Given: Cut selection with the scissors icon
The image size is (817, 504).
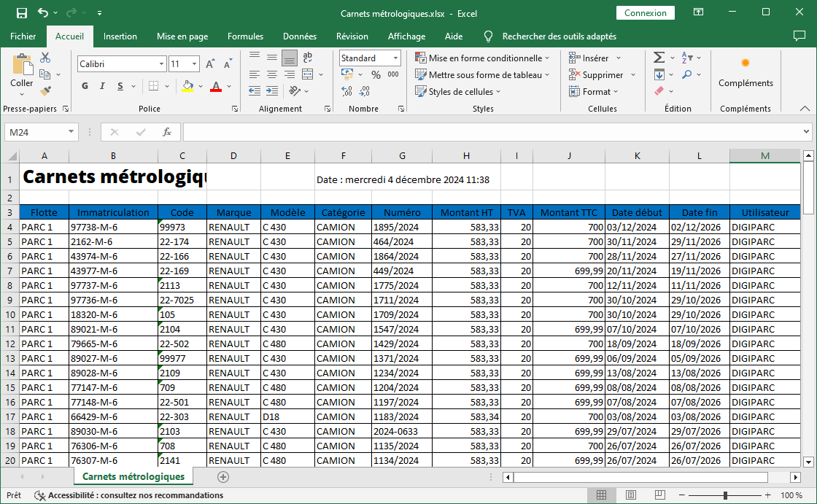Looking at the screenshot, I should [45, 58].
